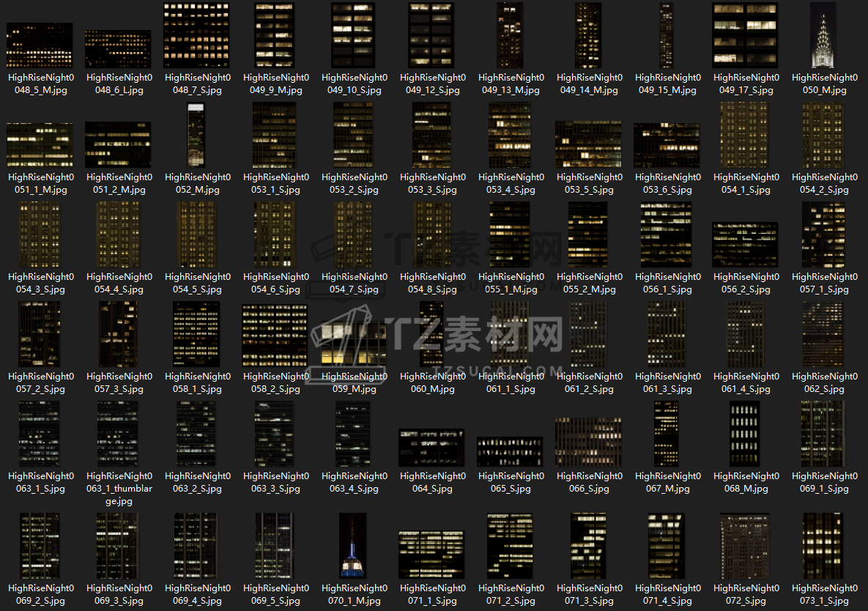Select thumbnail HighRiseNight0049_13_M.jpg
Viewport: 868px width, 611px height.
pos(510,35)
